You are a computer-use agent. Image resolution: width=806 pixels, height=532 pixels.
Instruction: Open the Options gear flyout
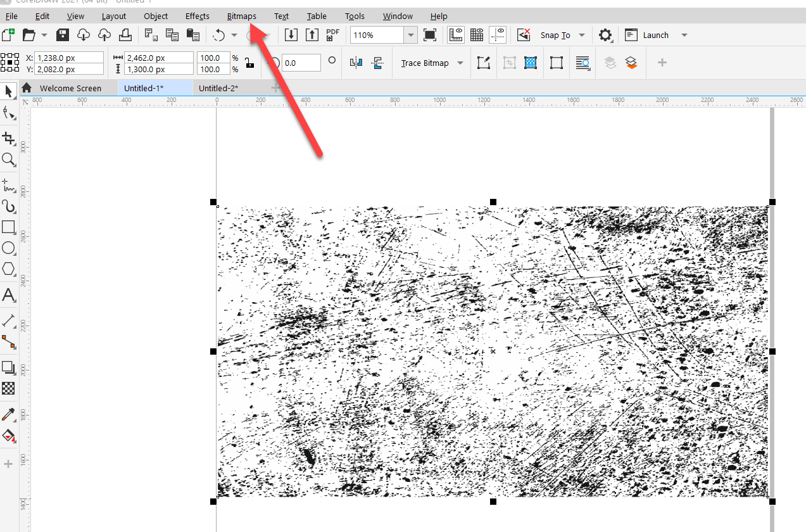tap(605, 35)
